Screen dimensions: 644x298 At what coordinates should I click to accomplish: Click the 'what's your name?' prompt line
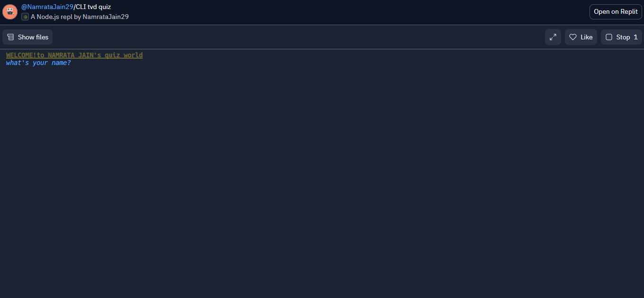coord(38,63)
